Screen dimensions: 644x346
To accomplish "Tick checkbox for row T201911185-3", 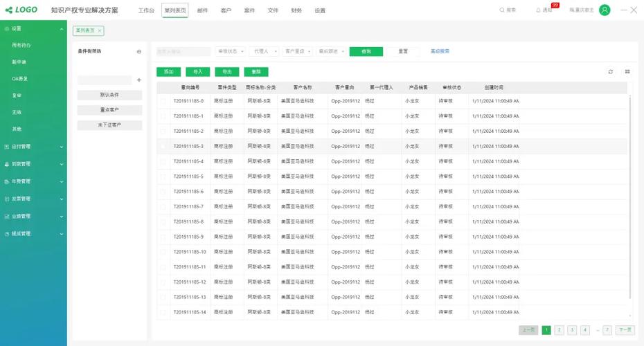I will [x=163, y=147].
